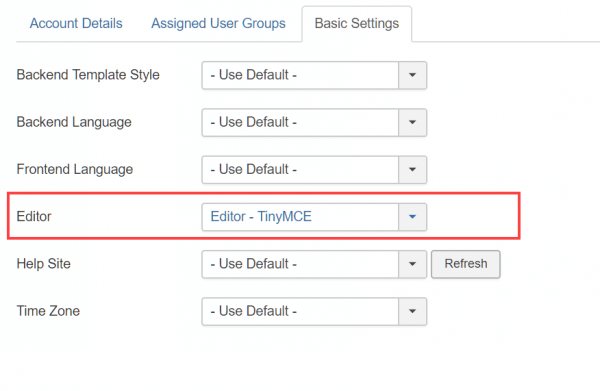Click the Frontend Language dropdown arrow
Screen dimensions: 600x391
[412, 169]
